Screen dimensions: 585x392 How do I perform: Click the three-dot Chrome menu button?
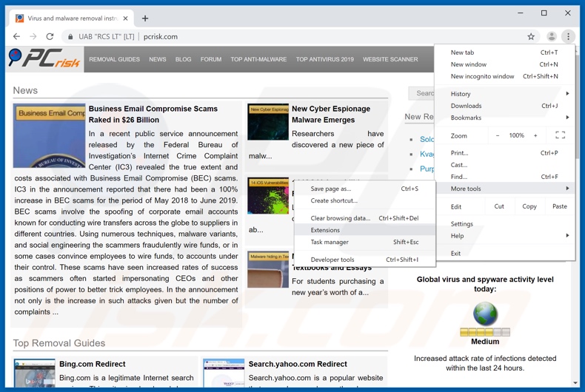pyautogui.click(x=568, y=36)
